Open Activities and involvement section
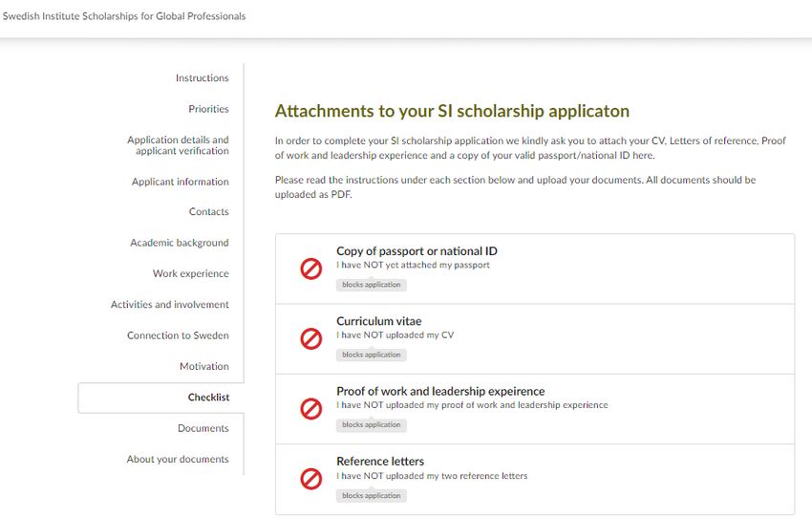The image size is (812, 518). click(x=170, y=305)
